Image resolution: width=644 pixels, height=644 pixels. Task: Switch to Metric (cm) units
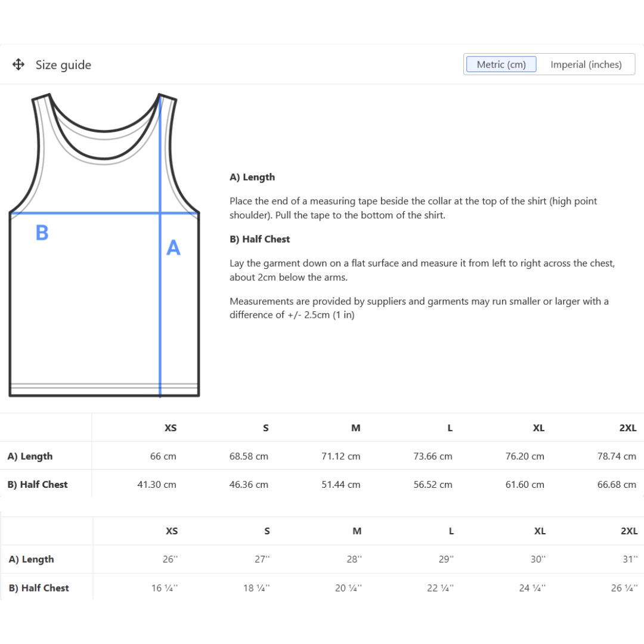[500, 64]
